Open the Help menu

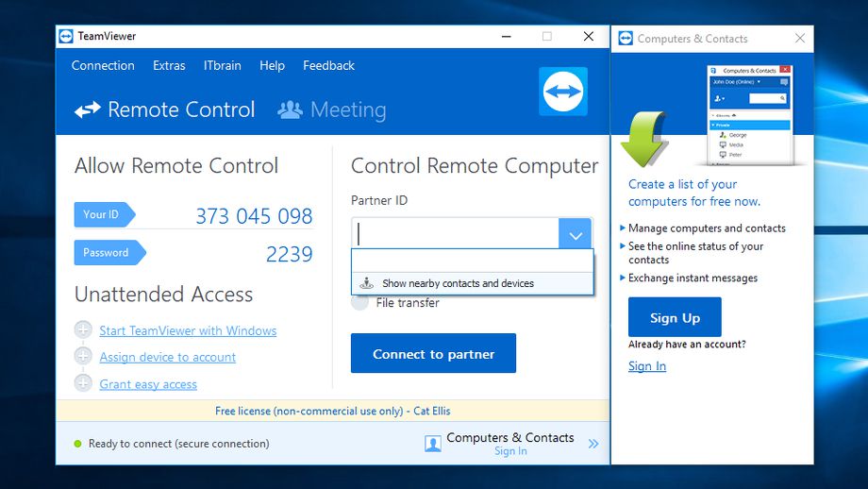(272, 65)
